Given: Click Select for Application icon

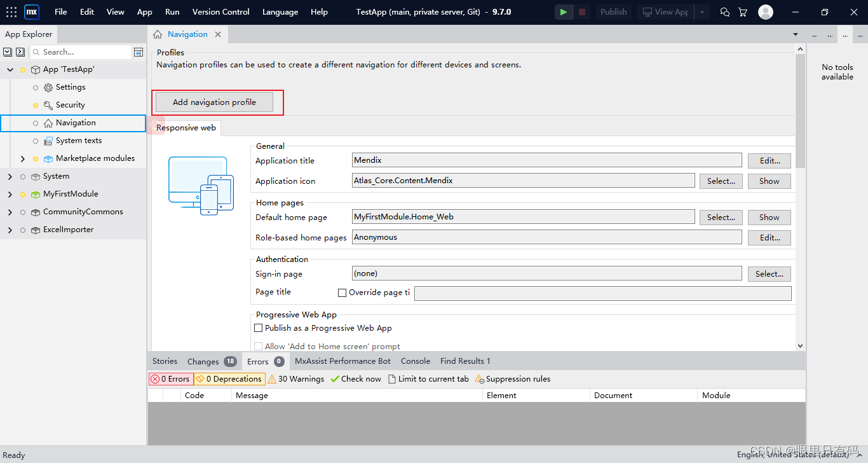Looking at the screenshot, I should (721, 181).
